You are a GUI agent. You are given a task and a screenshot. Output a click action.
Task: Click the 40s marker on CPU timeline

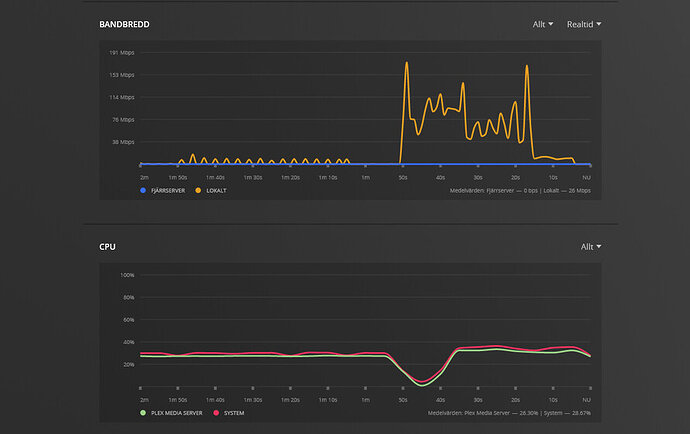point(440,400)
